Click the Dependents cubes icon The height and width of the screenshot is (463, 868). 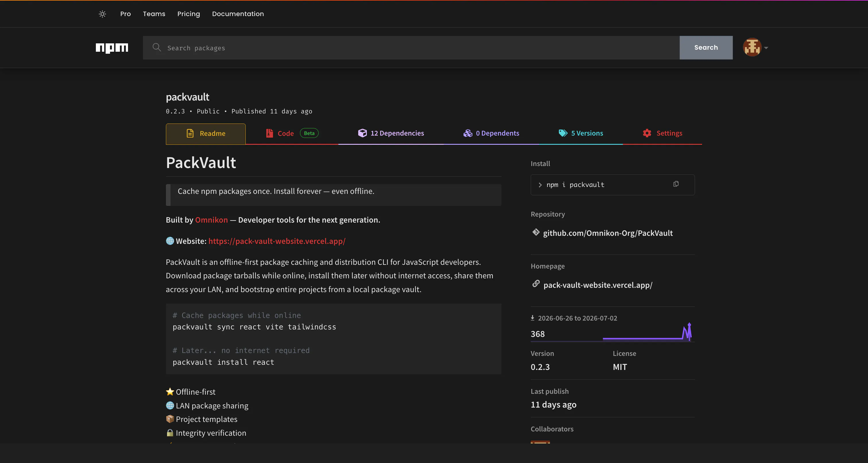468,133
